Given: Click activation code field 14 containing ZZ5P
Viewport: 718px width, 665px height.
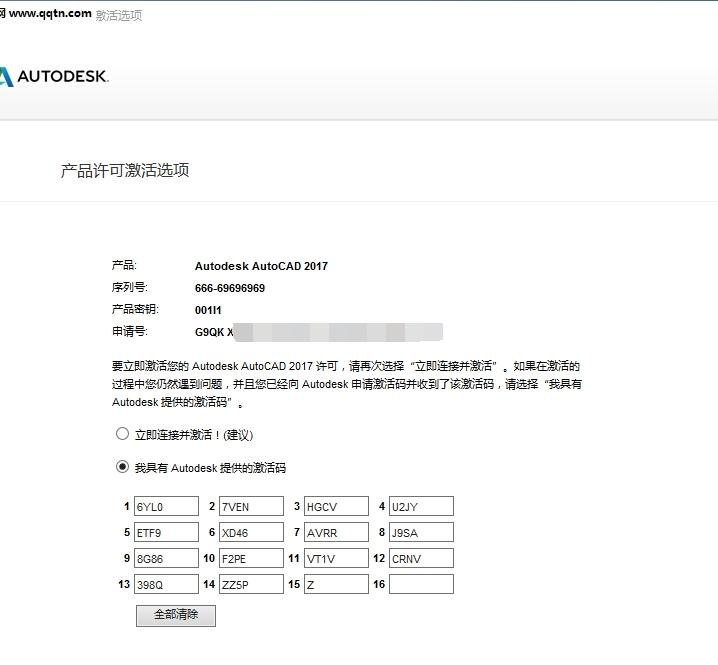Looking at the screenshot, I should pyautogui.click(x=251, y=584).
